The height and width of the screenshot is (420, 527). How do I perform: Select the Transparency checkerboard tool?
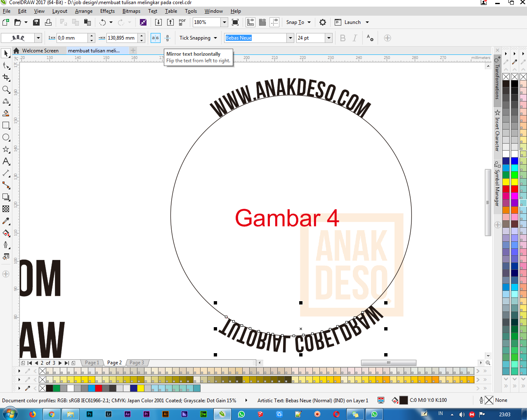(x=6, y=209)
